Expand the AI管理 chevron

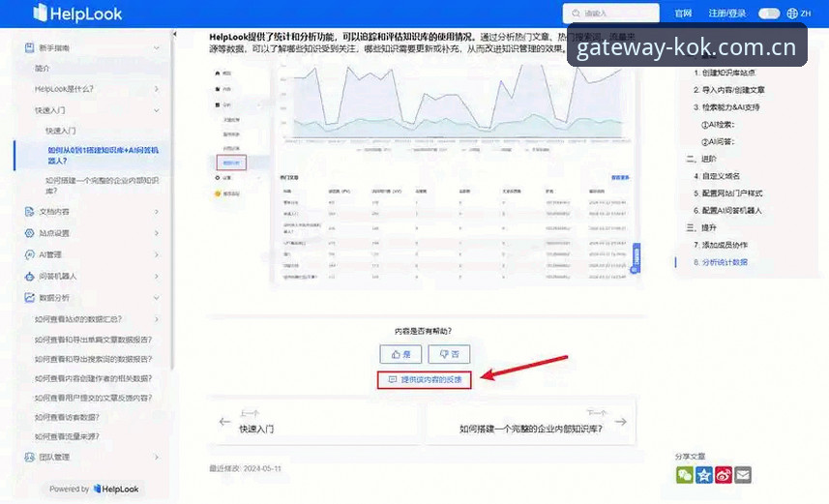[157, 254]
